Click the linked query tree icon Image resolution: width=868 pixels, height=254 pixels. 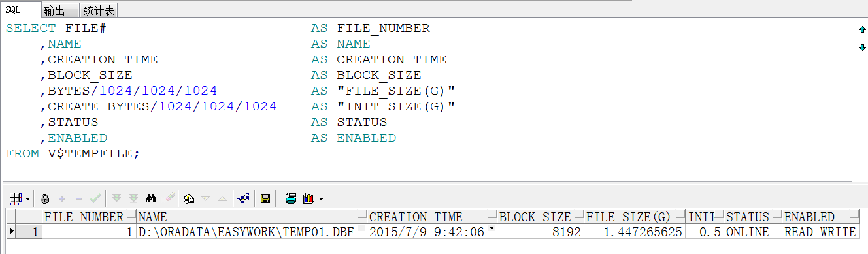click(x=243, y=198)
